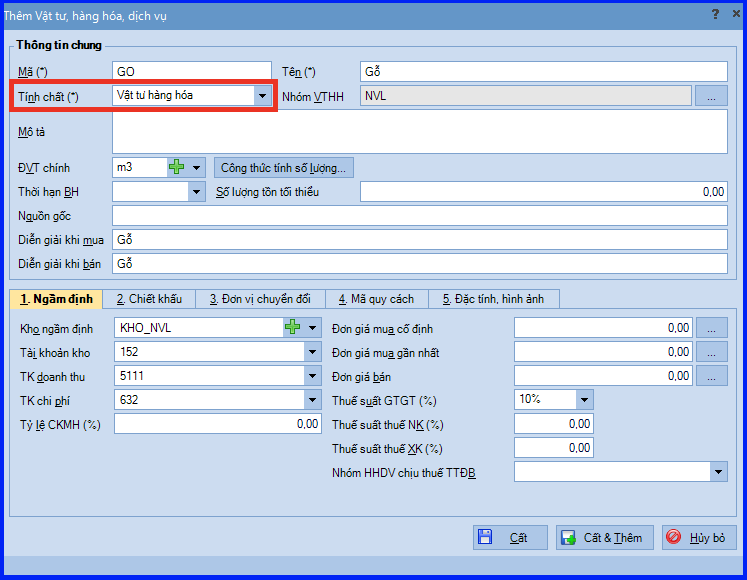Screen dimensions: 747x580
Task: Open Nhóm VTHH browse ellipsis button
Action: point(711,96)
